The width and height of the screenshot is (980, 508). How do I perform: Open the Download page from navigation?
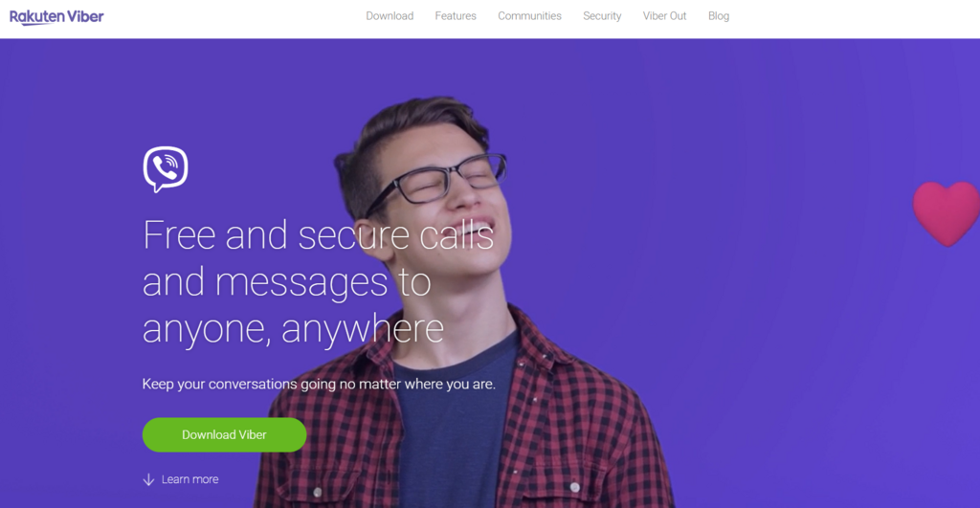pos(390,16)
